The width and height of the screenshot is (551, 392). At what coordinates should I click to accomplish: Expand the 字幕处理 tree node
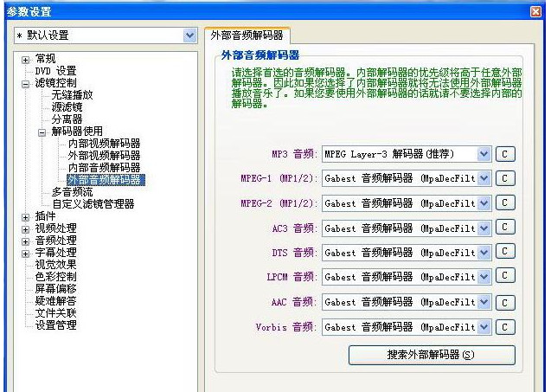tap(26, 252)
